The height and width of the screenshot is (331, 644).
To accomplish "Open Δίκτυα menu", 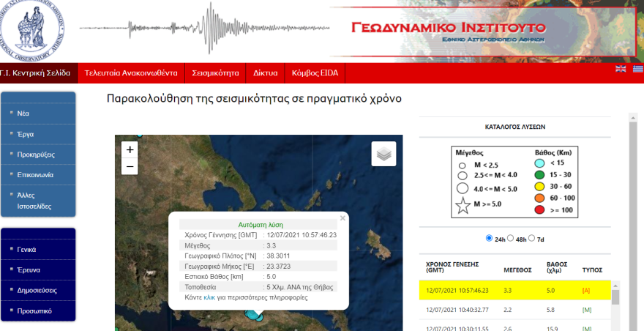I will click(266, 73).
